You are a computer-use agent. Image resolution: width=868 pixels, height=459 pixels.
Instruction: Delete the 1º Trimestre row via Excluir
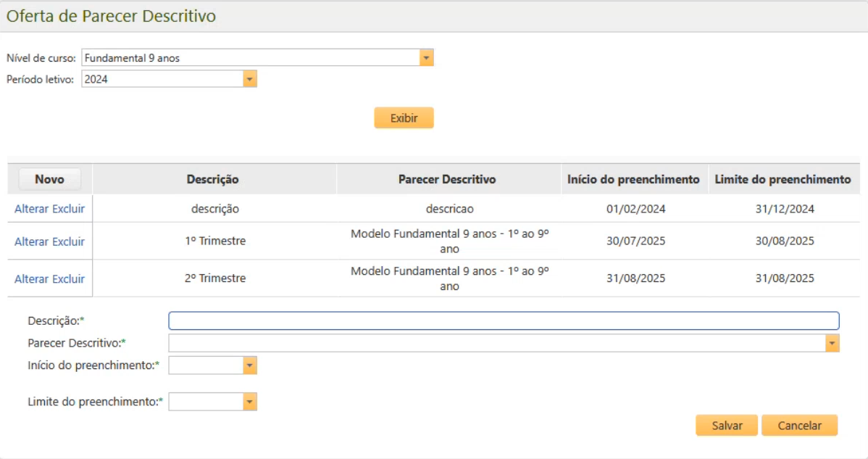(x=69, y=241)
